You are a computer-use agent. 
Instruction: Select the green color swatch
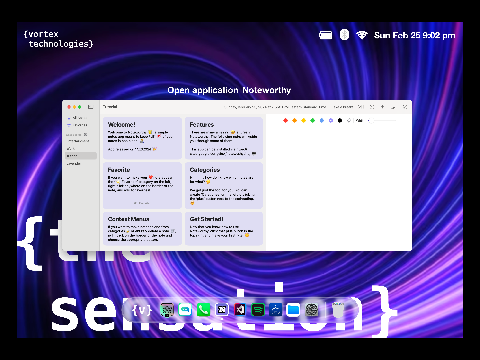click(x=312, y=120)
